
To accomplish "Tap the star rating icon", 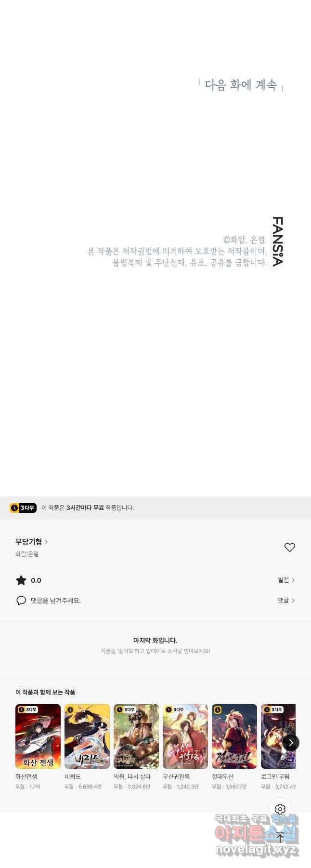I will [x=21, y=580].
